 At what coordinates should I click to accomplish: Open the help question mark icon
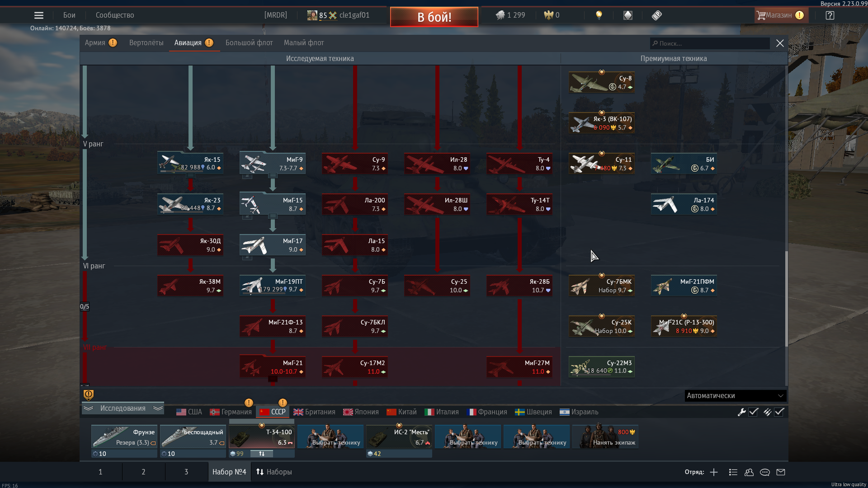coord(830,15)
